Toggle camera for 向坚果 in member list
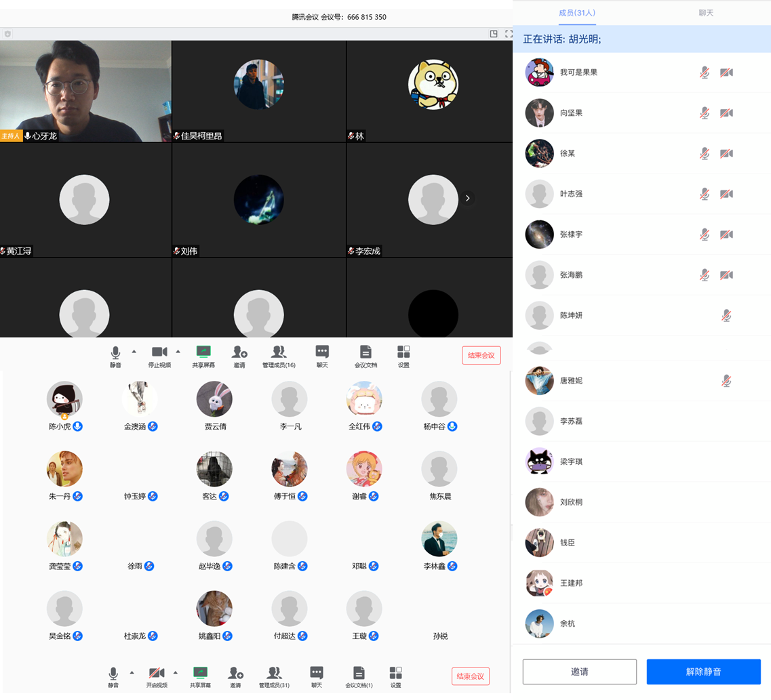The height and width of the screenshot is (700, 771). coord(726,113)
